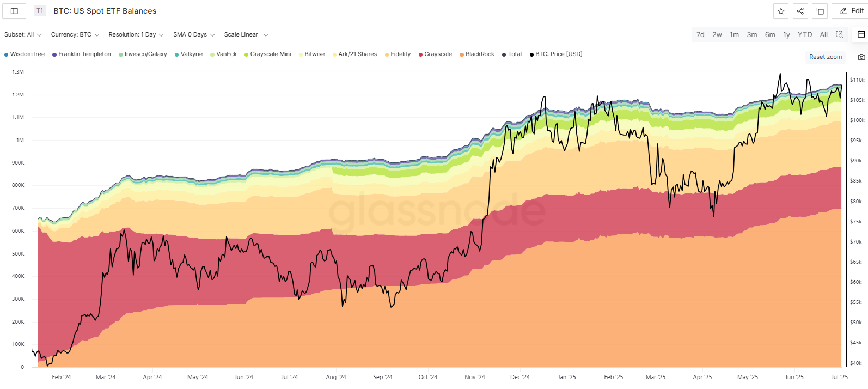868x389 pixels.
Task: Switch to the YTD time range
Action: click(x=804, y=34)
